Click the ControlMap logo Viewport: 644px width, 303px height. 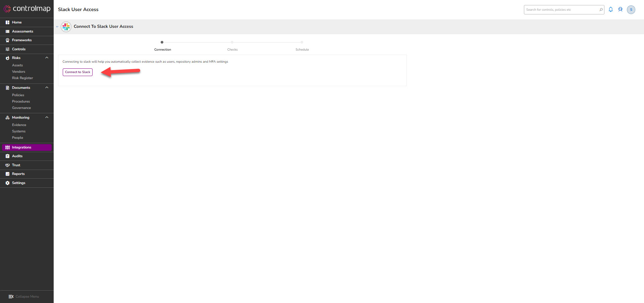pos(27,9)
